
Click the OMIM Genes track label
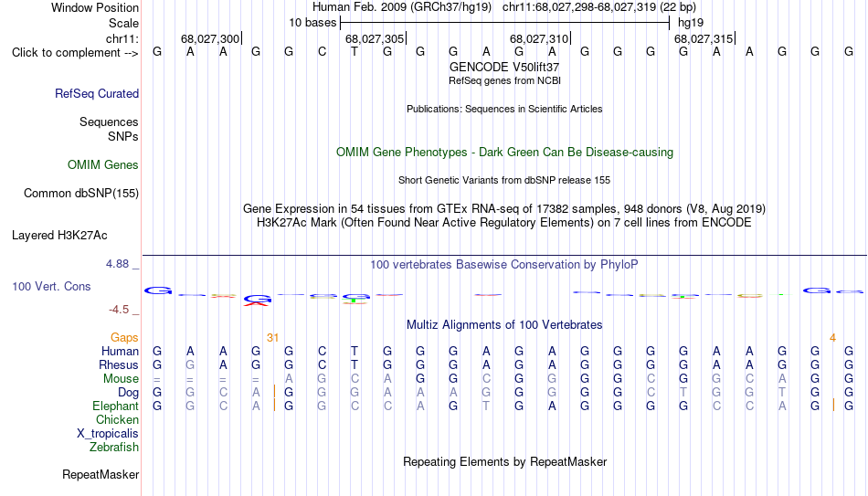click(103, 165)
